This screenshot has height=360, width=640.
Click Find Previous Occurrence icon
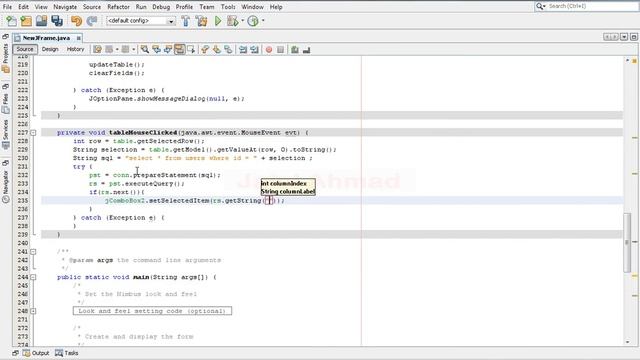point(156,49)
